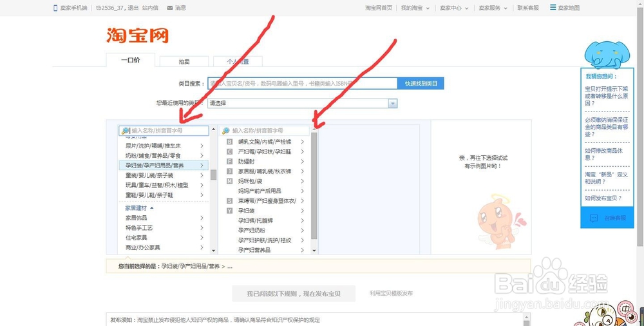Image resolution: width=644 pixels, height=326 pixels.
Task: Select letter Y index marker
Action: [230, 211]
